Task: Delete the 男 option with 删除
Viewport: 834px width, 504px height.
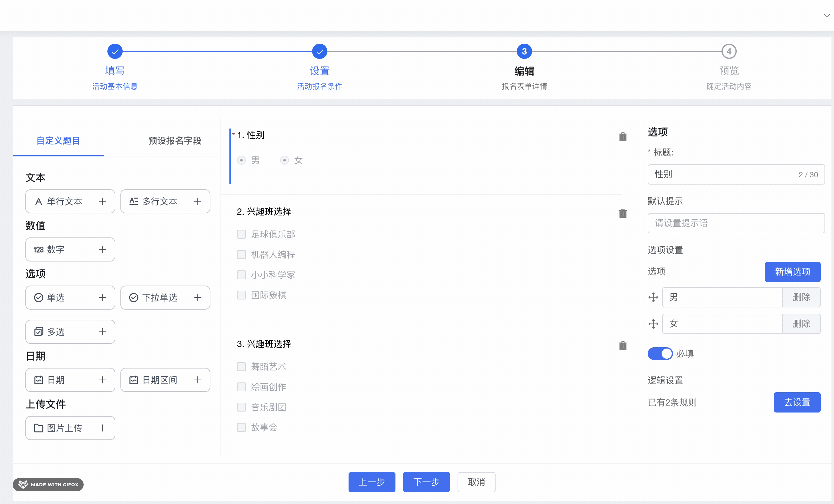Action: click(801, 297)
